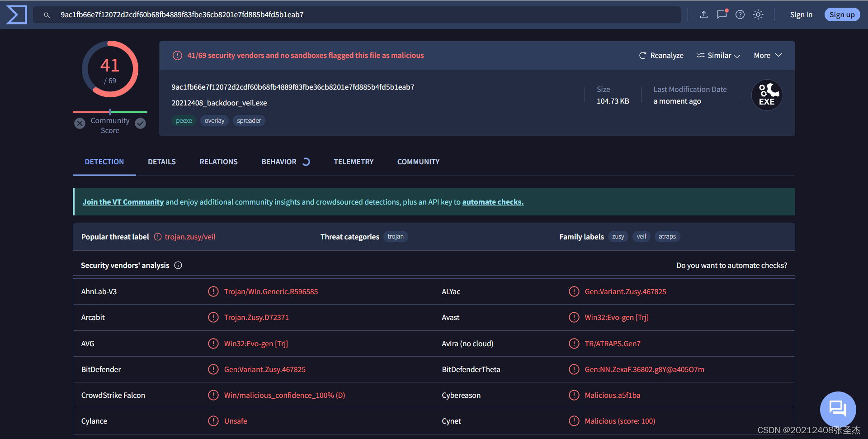Screen dimensions: 868x439
Task: Open the RELATIONS tab
Action: coord(218,162)
